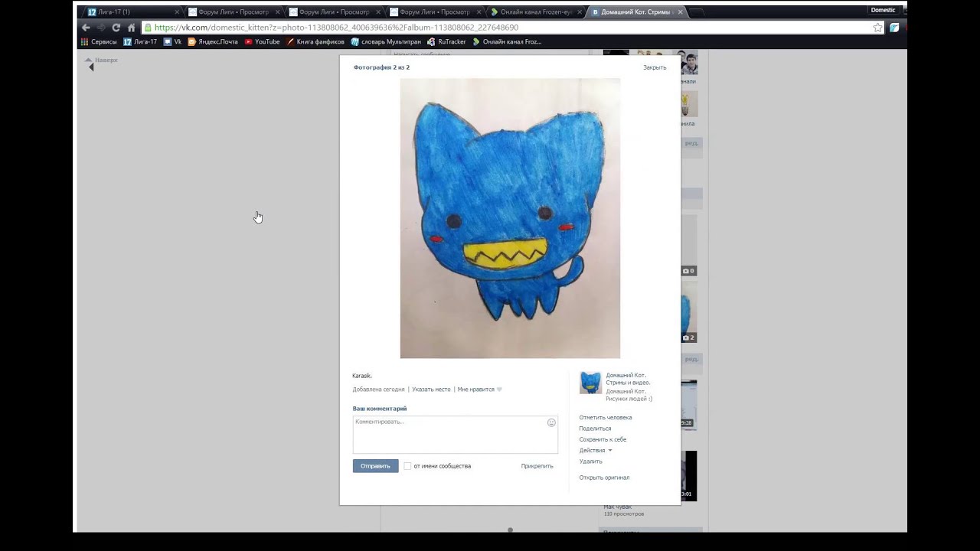Bookmark this page with the star icon
980x551 pixels.
pyautogui.click(x=877, y=28)
